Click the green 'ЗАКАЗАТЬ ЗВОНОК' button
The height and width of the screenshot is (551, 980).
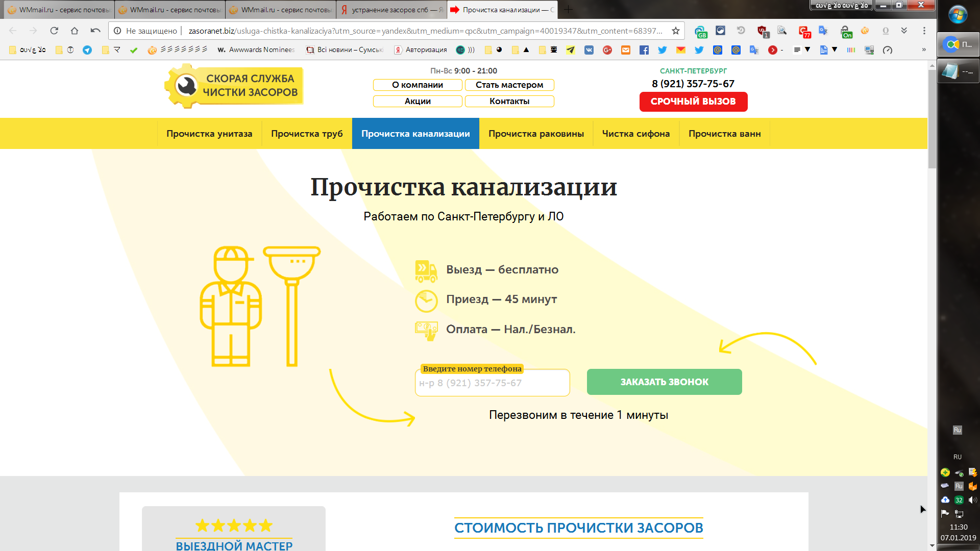click(664, 382)
